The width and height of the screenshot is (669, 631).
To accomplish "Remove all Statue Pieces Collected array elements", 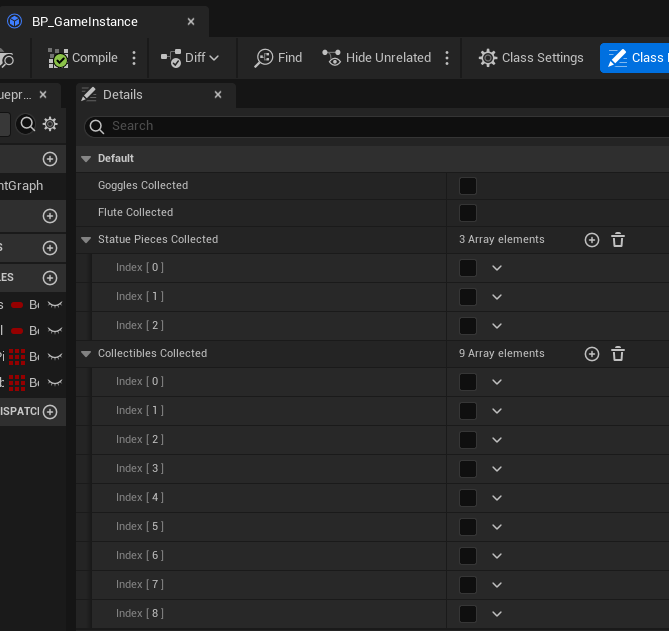I will [618, 240].
